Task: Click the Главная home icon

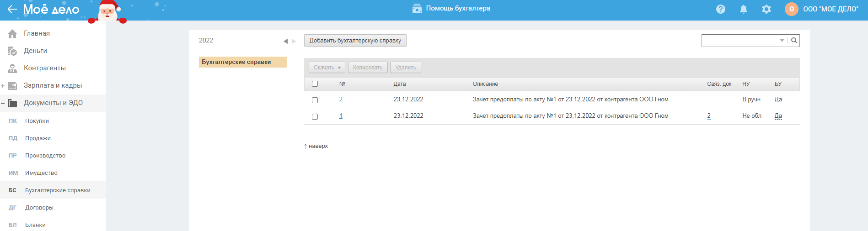Action: (12, 34)
